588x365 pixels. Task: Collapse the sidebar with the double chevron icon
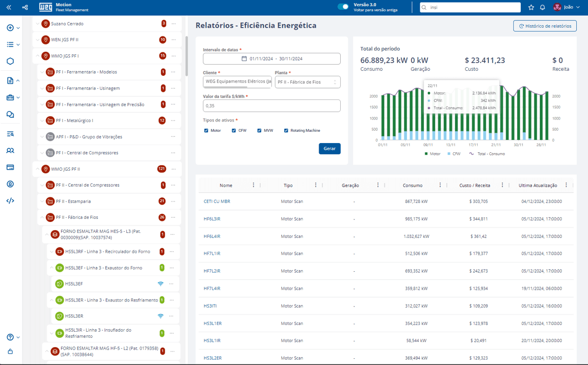pos(9,7)
